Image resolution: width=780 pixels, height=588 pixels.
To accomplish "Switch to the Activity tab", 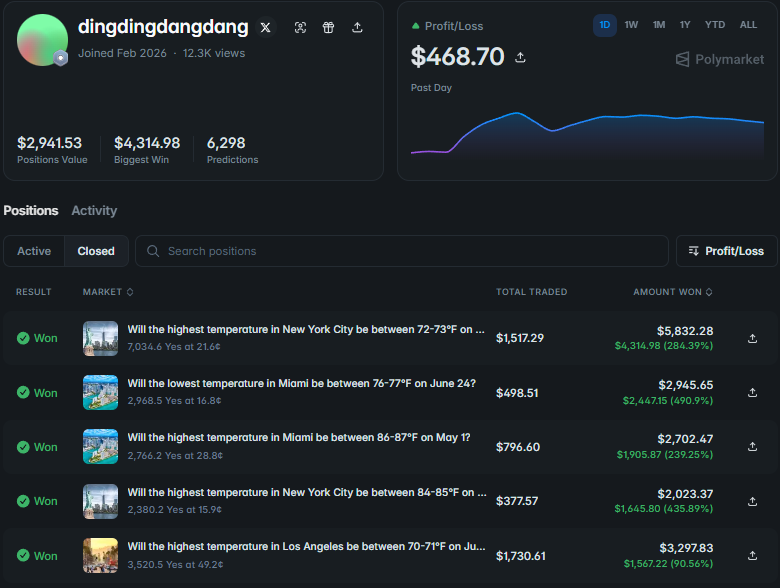I will pyautogui.click(x=94, y=210).
